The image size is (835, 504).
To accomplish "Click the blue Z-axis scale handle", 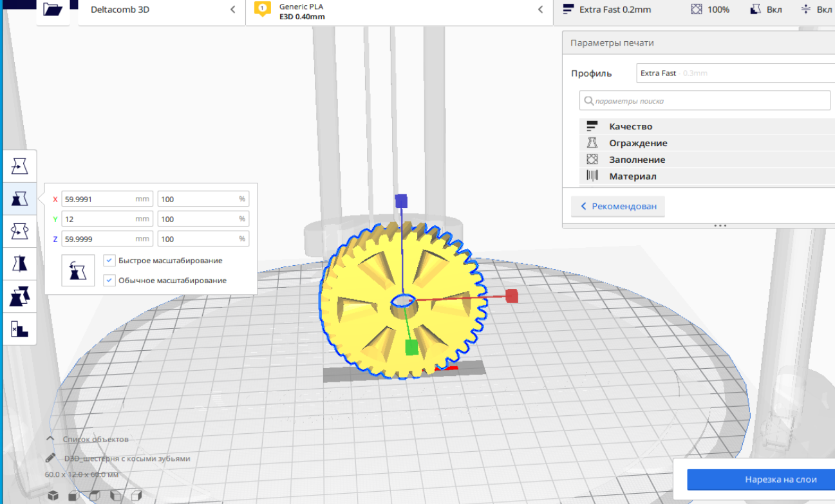I will (x=402, y=201).
